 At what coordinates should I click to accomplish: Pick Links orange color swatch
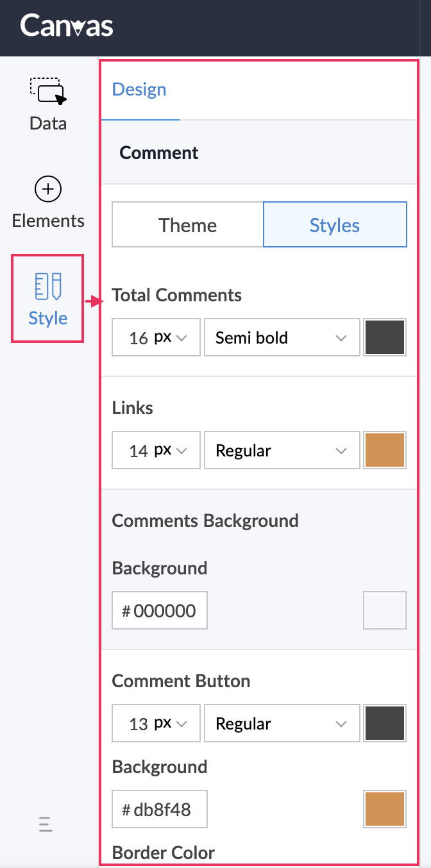point(385,451)
